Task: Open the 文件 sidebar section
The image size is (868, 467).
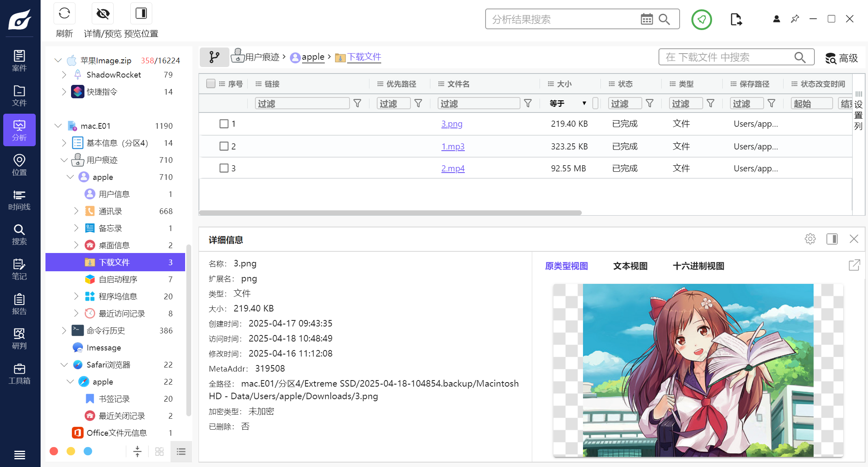Action: click(x=19, y=95)
